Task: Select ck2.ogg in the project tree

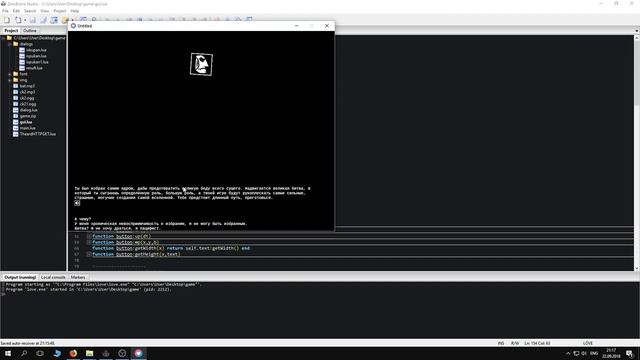Action: pos(27,98)
